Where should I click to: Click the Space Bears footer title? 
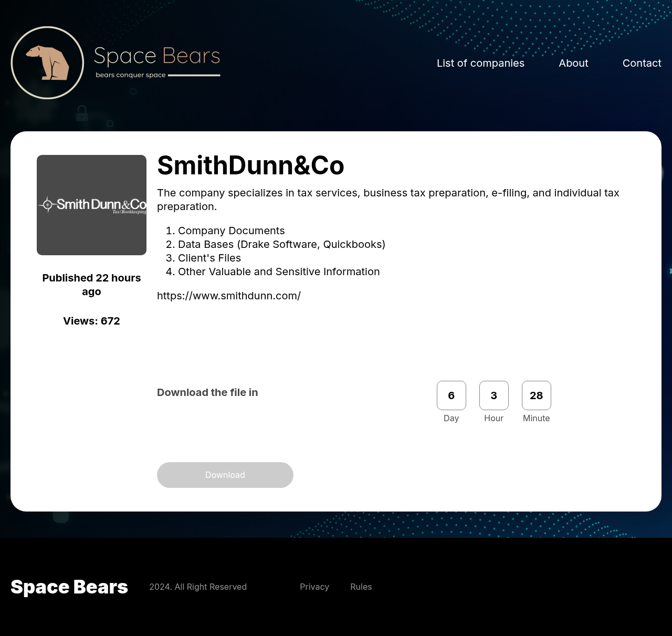[69, 587]
